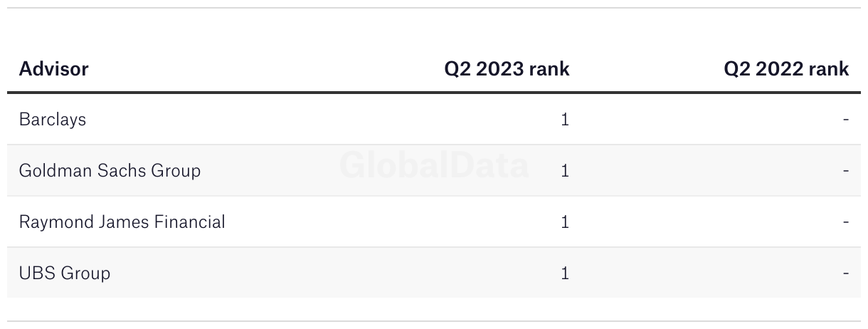Click the thin divider line above the table
The height and width of the screenshot is (329, 868).
click(434, 8)
